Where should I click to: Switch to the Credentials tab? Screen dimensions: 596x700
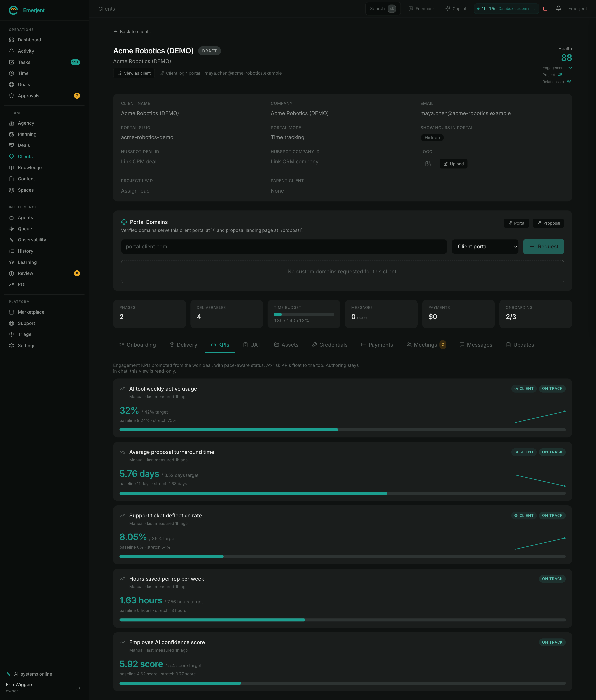[330, 345]
